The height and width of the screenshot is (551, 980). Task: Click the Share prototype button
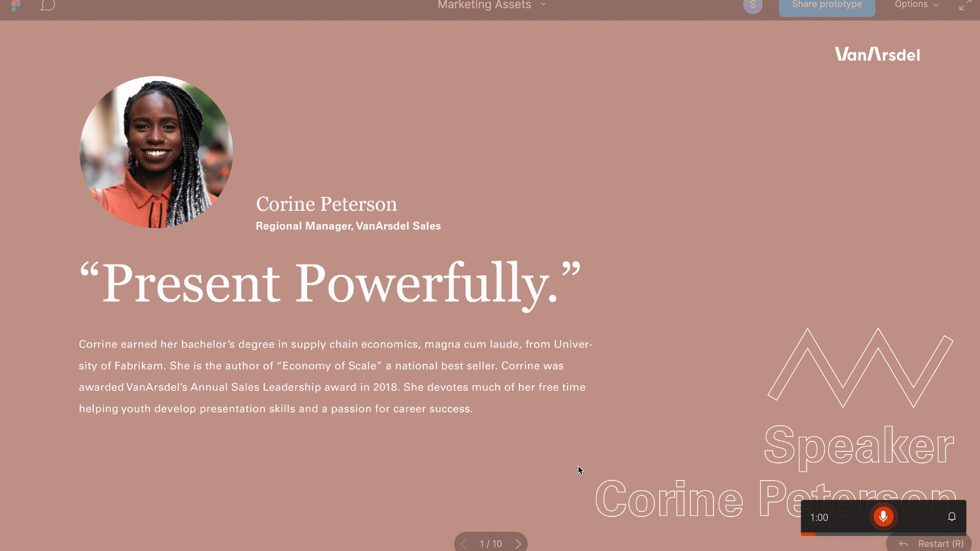pyautogui.click(x=826, y=4)
